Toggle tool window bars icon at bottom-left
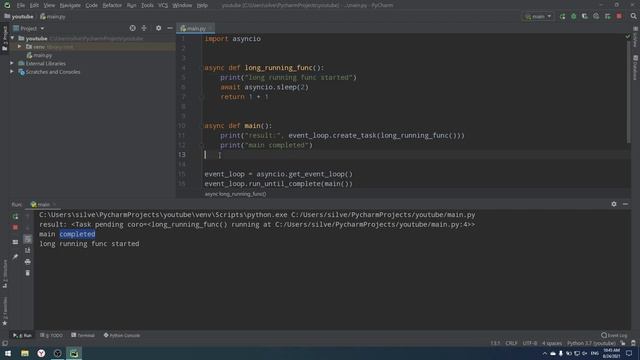 [5, 343]
